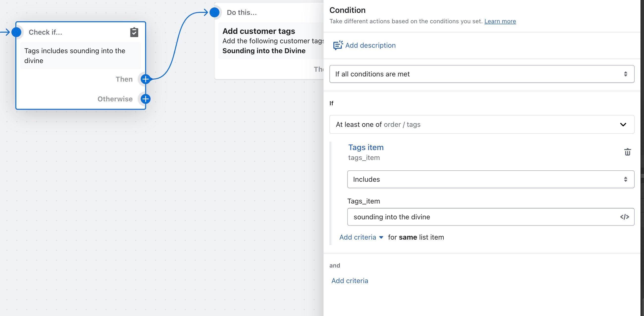This screenshot has width=644, height=316.
Task: Open the Learn more link
Action: (500, 21)
